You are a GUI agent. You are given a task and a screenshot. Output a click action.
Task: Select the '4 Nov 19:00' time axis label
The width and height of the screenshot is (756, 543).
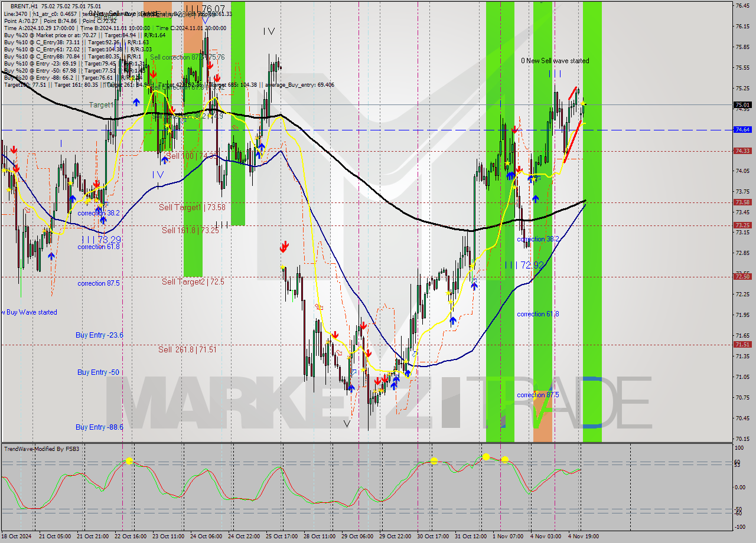(584, 536)
